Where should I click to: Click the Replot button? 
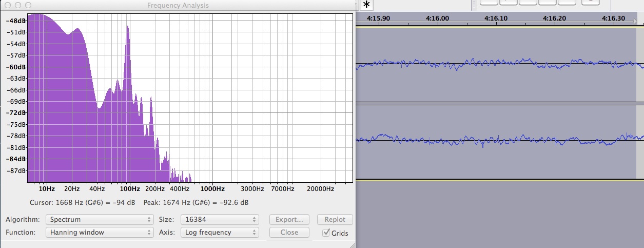(335, 219)
